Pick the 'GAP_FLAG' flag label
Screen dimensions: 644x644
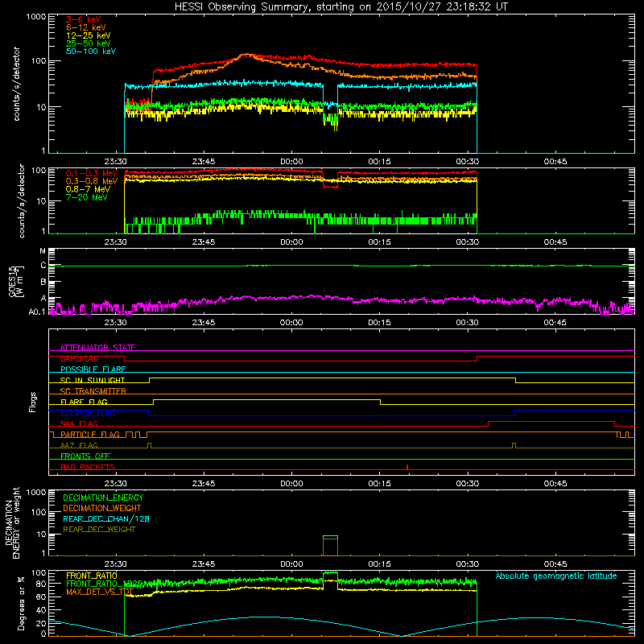(x=79, y=358)
